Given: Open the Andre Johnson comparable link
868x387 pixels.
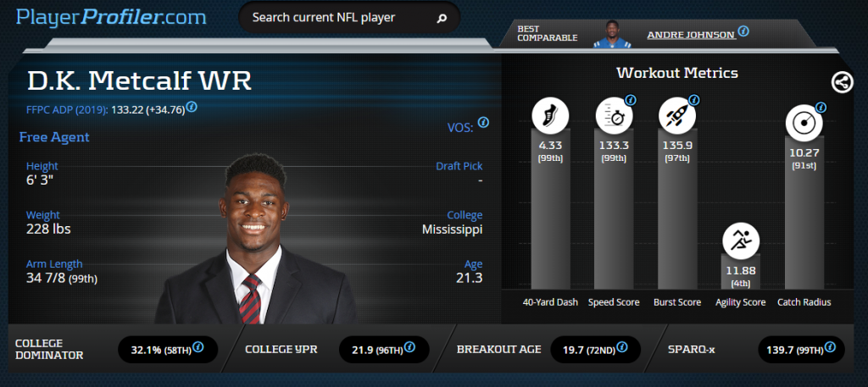Looking at the screenshot, I should coord(691,34).
